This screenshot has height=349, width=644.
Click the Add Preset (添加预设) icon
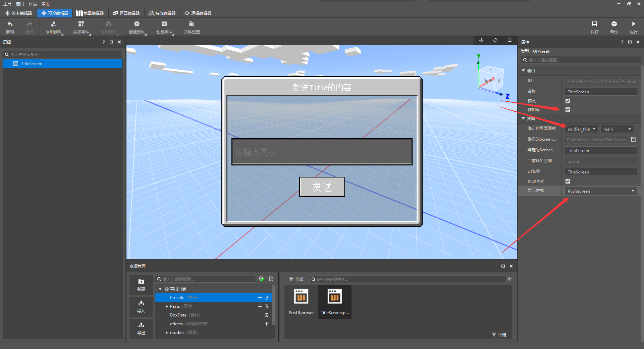(x=53, y=24)
